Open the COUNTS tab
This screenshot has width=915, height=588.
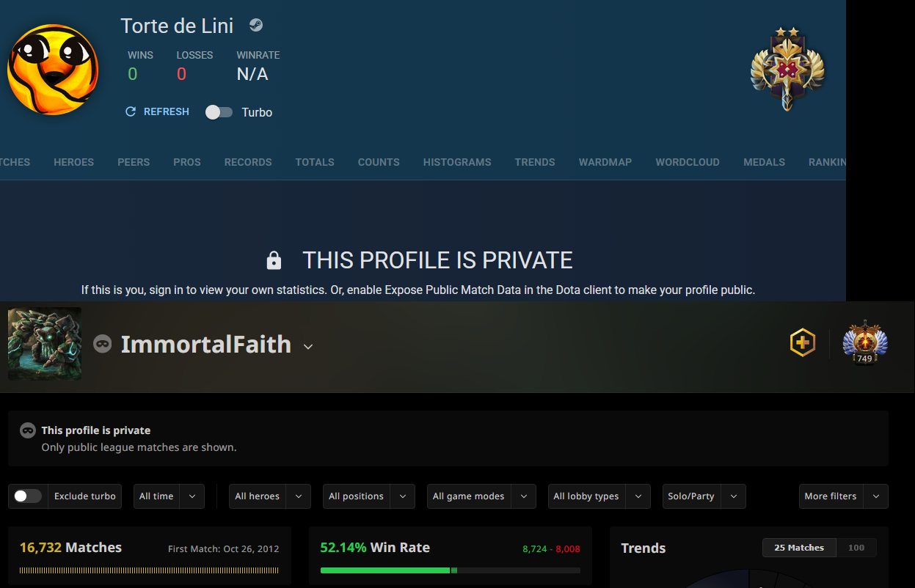pos(379,162)
